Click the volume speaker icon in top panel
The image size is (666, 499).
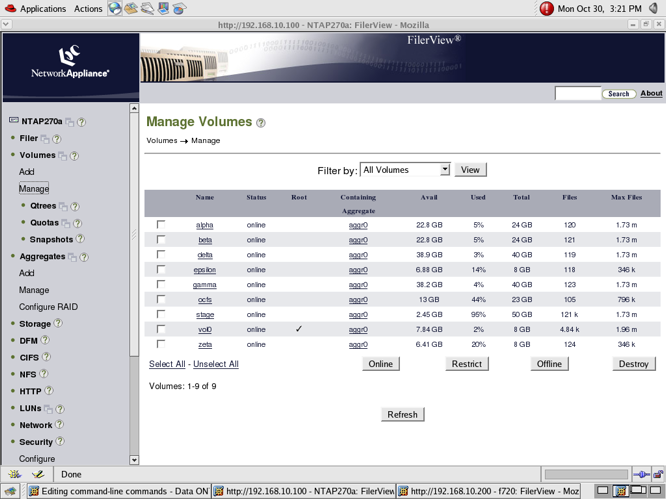click(654, 8)
